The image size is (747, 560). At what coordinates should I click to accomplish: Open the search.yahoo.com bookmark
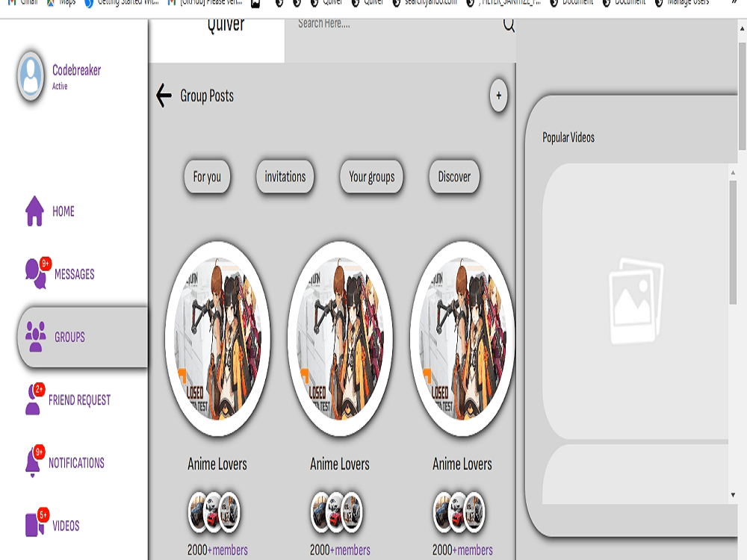(x=424, y=3)
